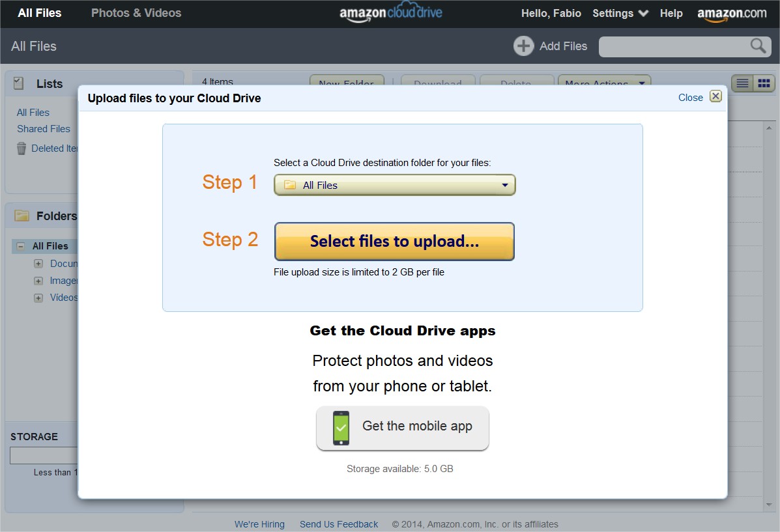The width and height of the screenshot is (780, 532).
Task: Open the Help menu
Action: coord(671,14)
